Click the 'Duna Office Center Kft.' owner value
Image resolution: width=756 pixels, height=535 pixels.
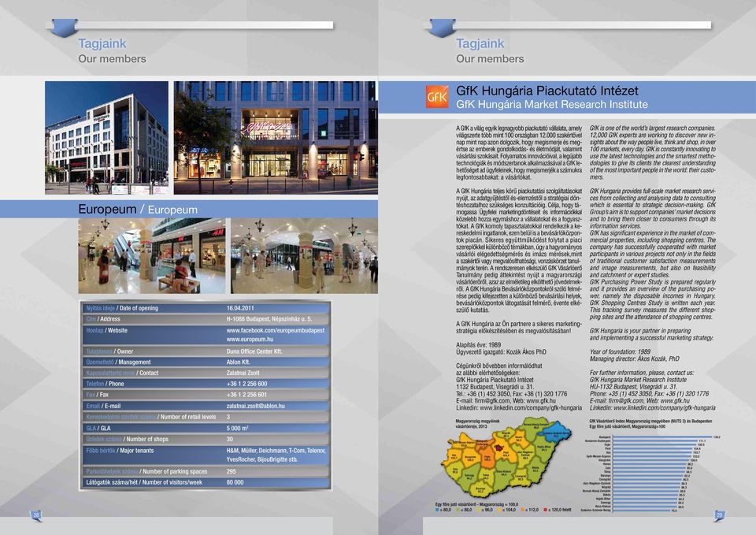[254, 351]
